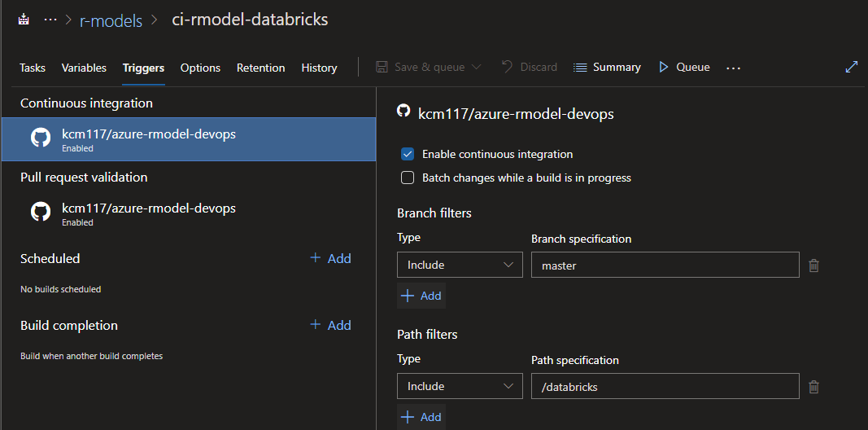This screenshot has width=868, height=430.
Task: Click the Branch specification label
Action: coord(582,239)
